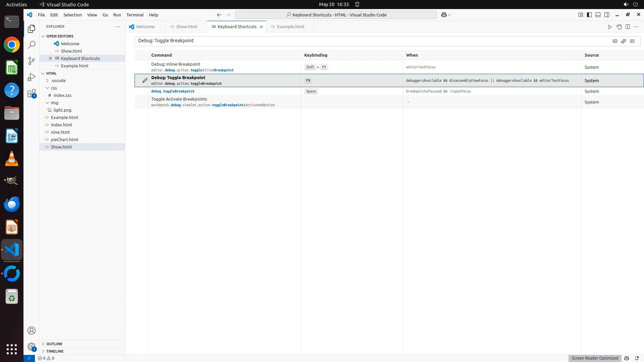Open the Source Control view

pos(32,61)
